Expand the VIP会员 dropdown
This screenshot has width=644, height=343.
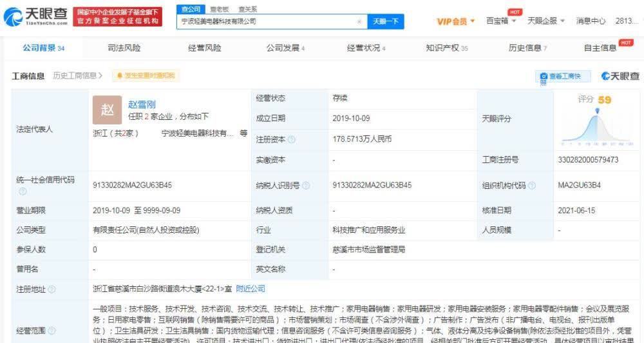[456, 21]
